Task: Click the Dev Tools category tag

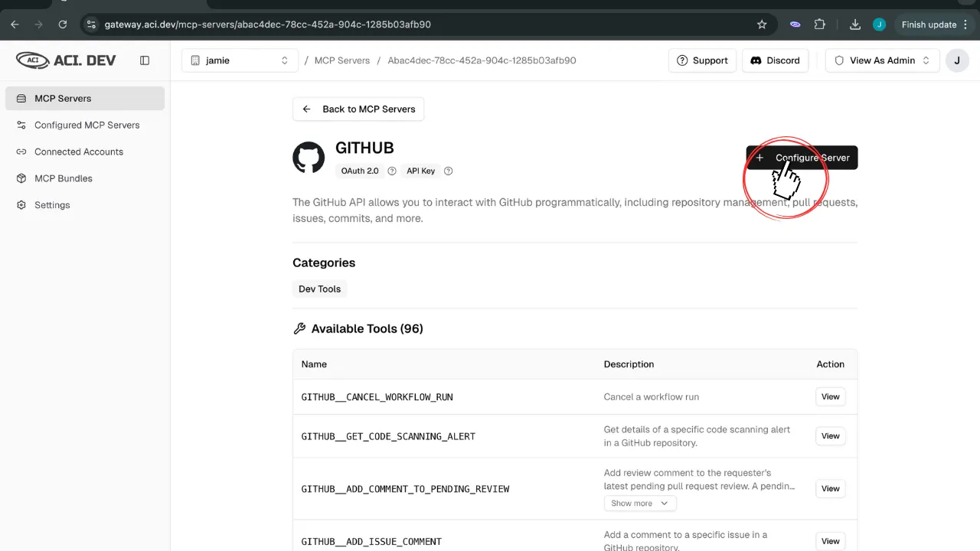Action: click(x=319, y=289)
